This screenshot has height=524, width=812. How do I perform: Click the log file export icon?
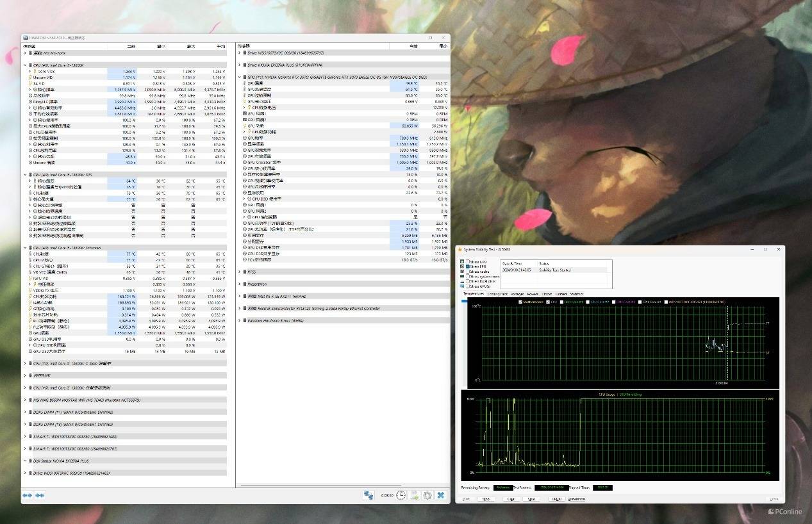415,495
